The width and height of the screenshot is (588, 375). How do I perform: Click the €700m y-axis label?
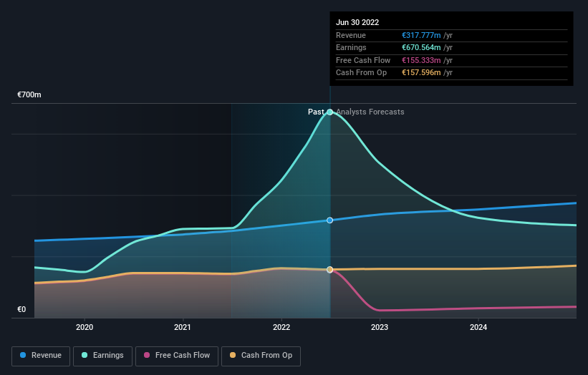pos(29,94)
